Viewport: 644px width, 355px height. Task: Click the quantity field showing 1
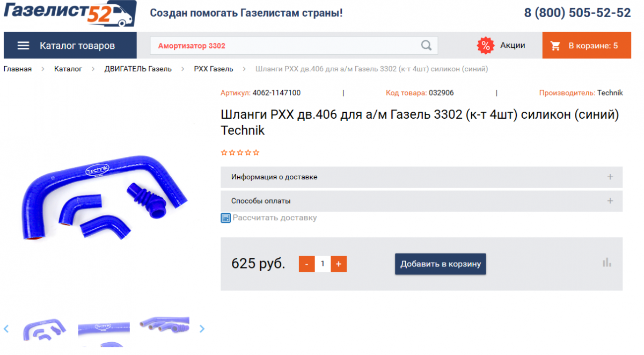[x=323, y=264]
